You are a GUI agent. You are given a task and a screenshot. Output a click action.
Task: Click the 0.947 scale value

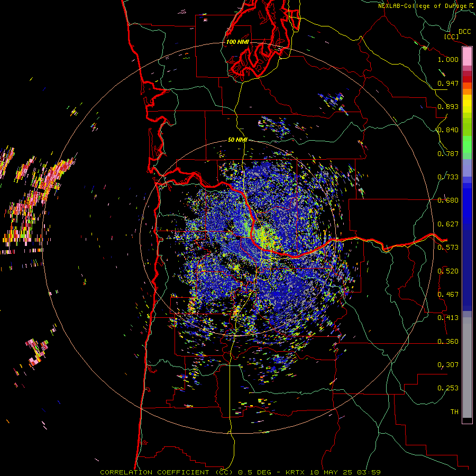tap(448, 83)
